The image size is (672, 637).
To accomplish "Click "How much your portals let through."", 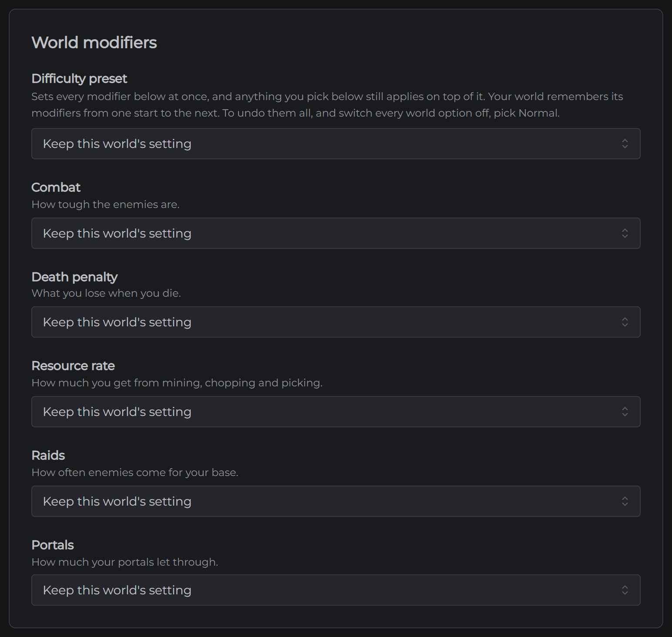I will (124, 562).
